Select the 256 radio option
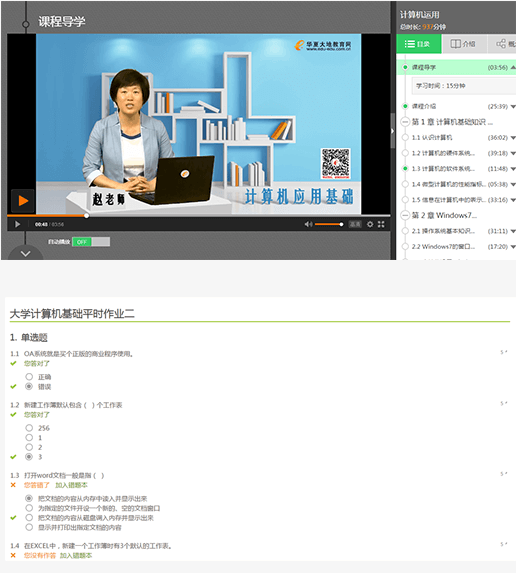516x573 pixels. tap(29, 428)
